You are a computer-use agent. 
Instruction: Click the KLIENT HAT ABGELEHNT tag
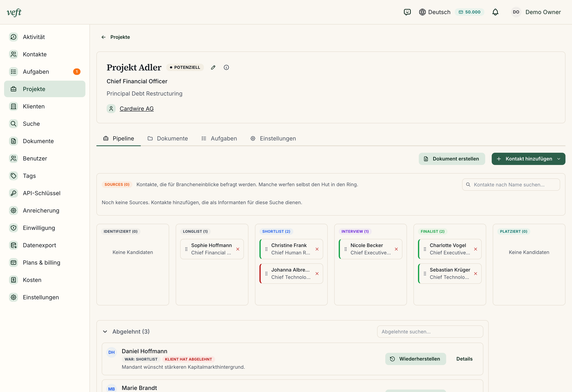(188, 359)
